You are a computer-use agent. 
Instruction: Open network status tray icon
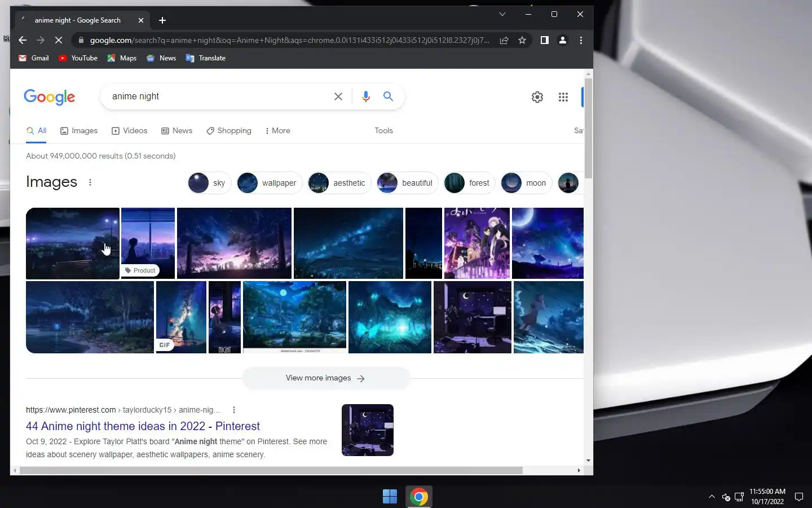tap(739, 497)
